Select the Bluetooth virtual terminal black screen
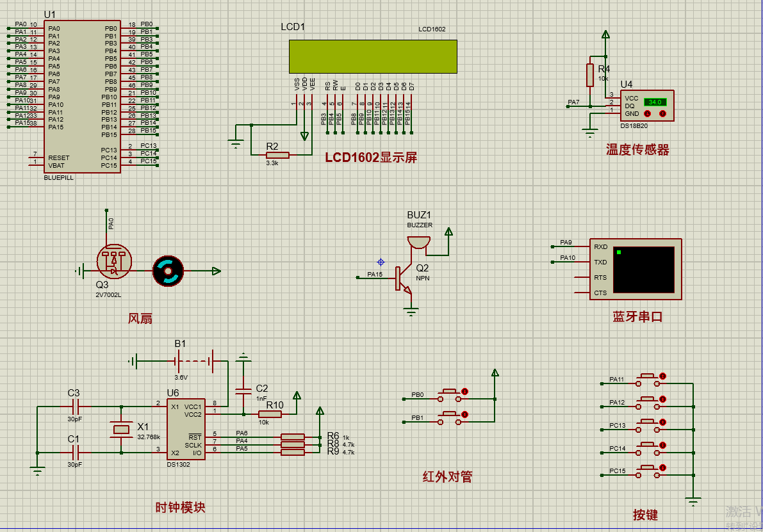This screenshot has height=532, width=763. point(644,270)
